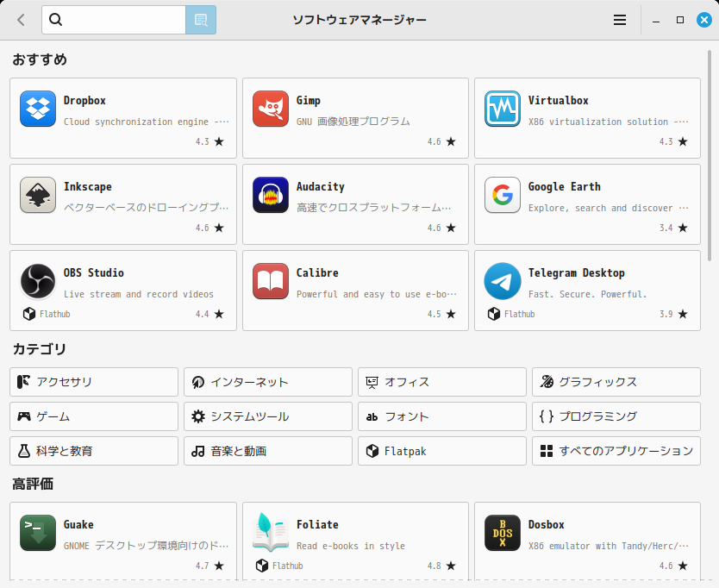Click 'Fast. Secure. Powerful.' description
The image size is (719, 588).
587,294
